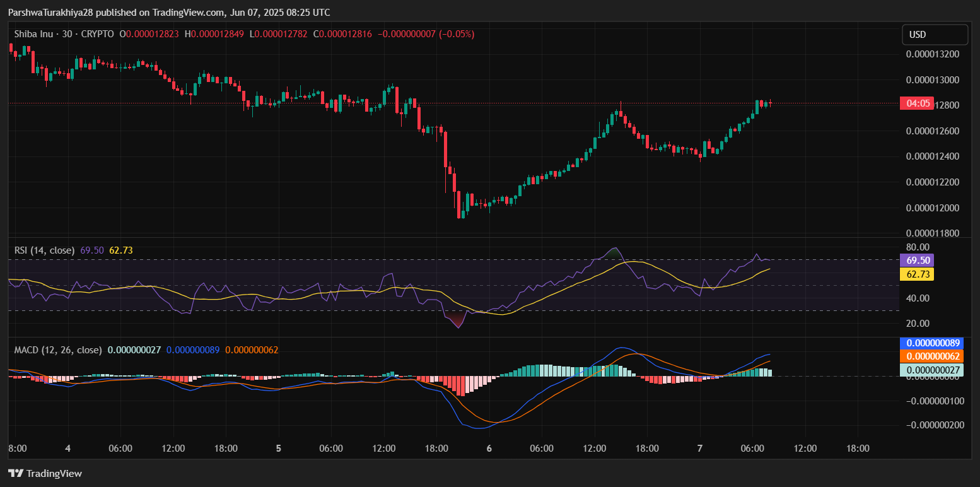Click the date label 6 on time axis
The height and width of the screenshot is (487, 980).
[489, 449]
